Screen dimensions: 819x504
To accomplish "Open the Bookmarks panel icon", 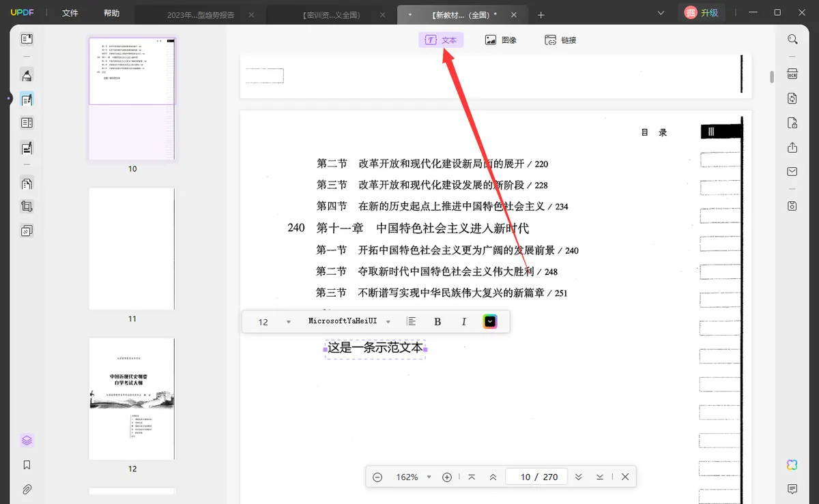I will pyautogui.click(x=27, y=465).
